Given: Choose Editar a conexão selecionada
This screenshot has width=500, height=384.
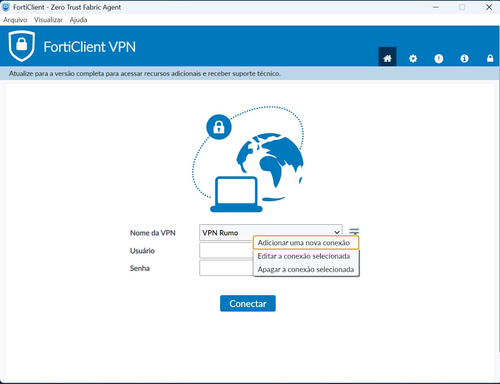Looking at the screenshot, I should click(306, 256).
